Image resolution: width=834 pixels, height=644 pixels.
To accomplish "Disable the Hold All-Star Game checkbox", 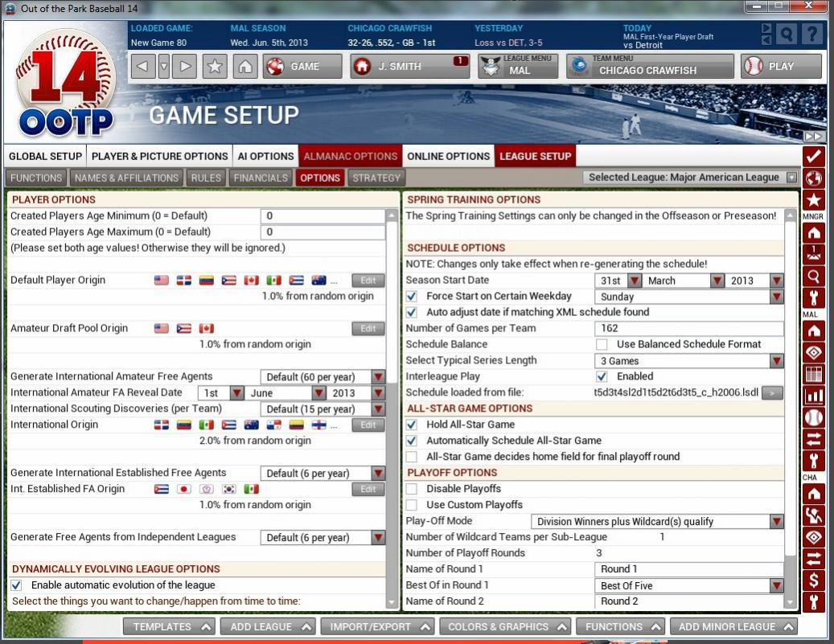I will (412, 425).
